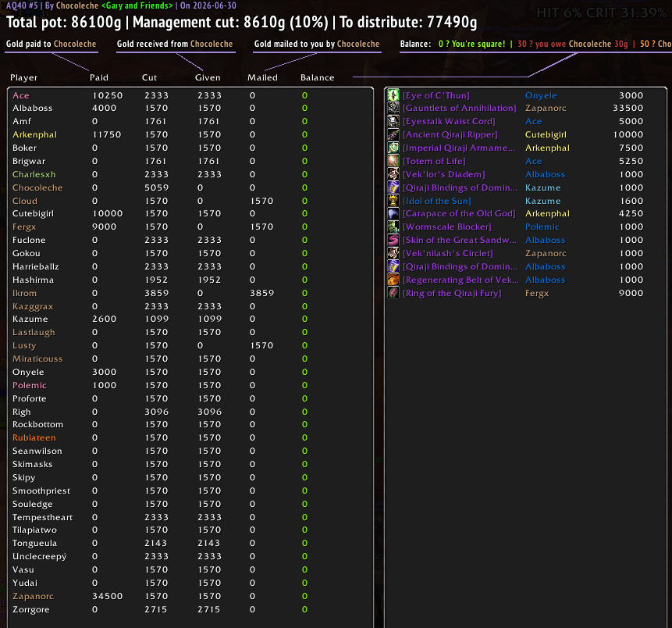Click buyer Fergx next to Ring of Qiraji Fury

click(536, 294)
